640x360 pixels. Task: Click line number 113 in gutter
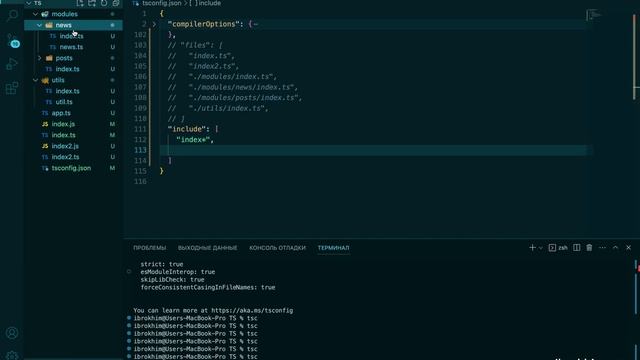[140, 150]
